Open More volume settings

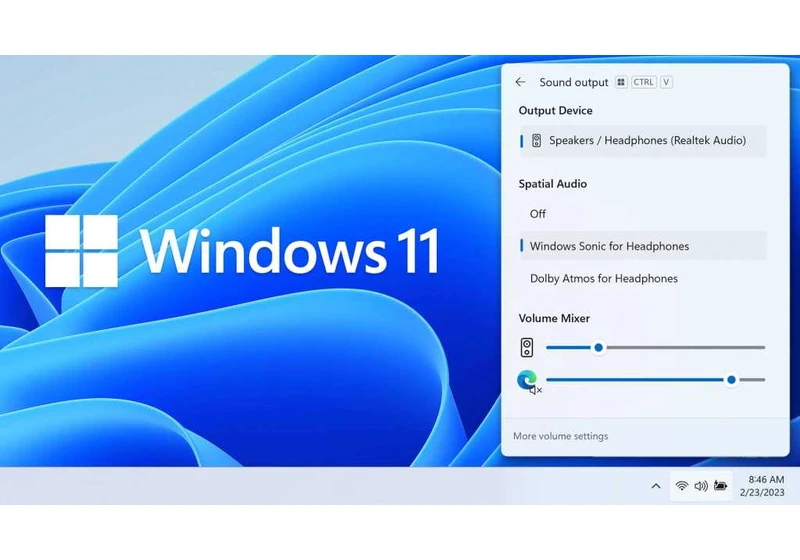561,436
